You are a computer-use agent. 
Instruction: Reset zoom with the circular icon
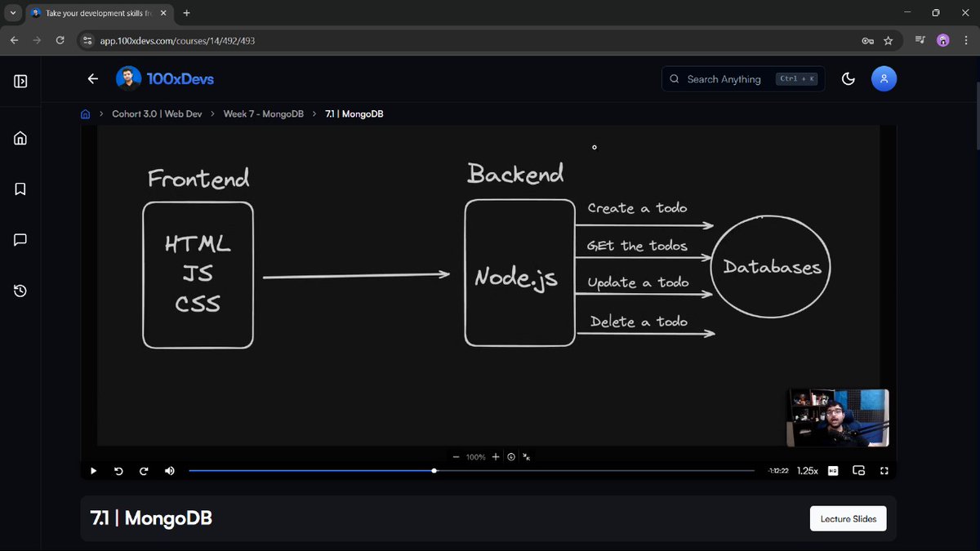pos(511,457)
